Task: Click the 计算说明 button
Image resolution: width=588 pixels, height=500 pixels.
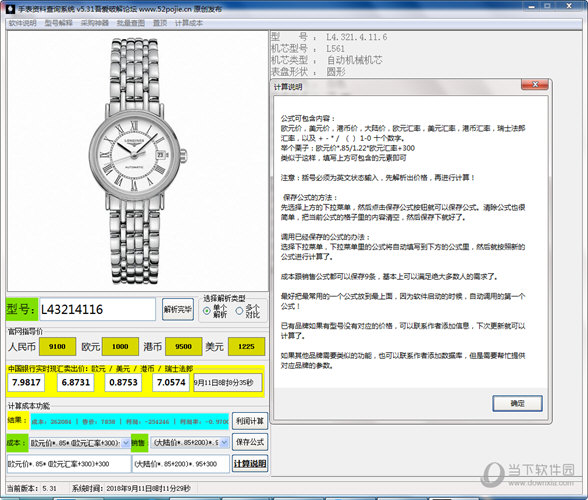Action: click(250, 464)
